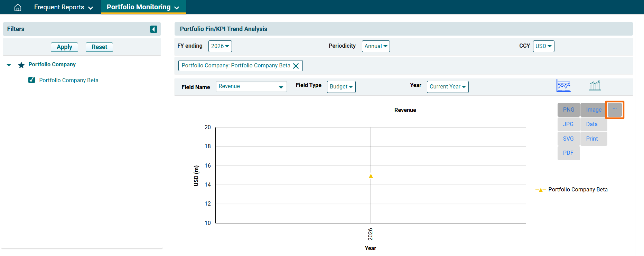Uncheck the Portfolio Company Beta checkbox
This screenshot has height=256, width=644.
[x=31, y=80]
